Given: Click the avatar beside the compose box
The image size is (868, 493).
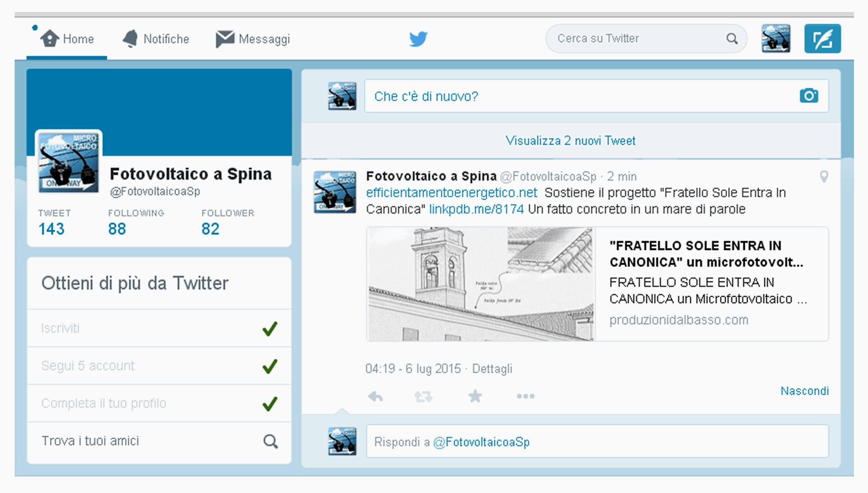Looking at the screenshot, I should [342, 96].
